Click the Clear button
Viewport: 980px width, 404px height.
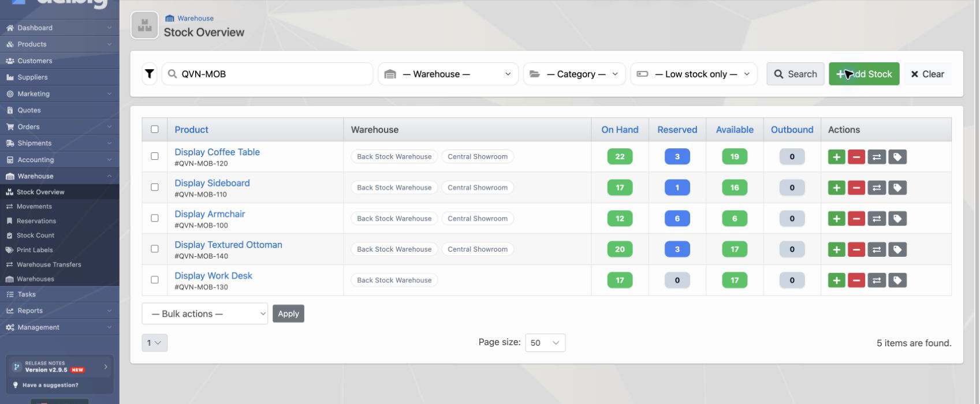click(x=927, y=74)
